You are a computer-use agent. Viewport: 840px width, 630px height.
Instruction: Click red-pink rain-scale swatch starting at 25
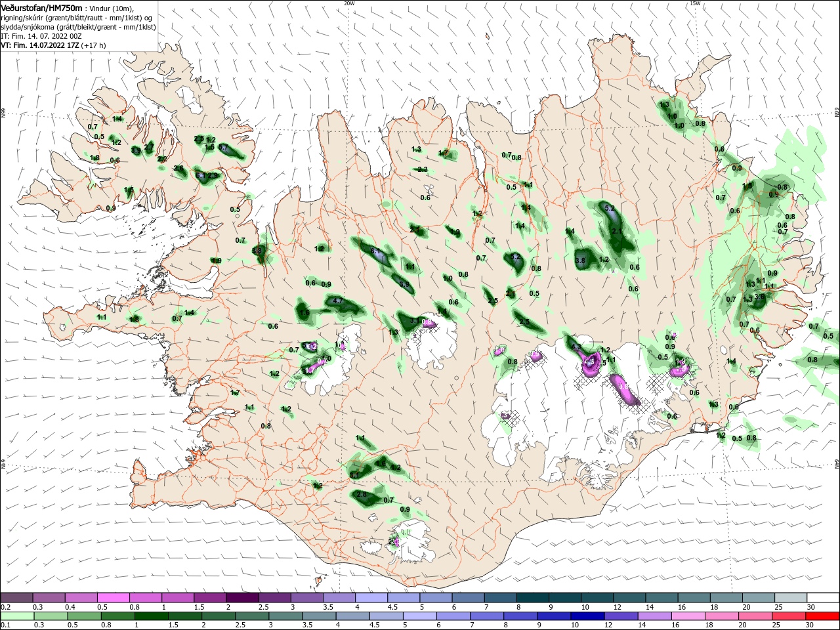pyautogui.click(x=788, y=616)
